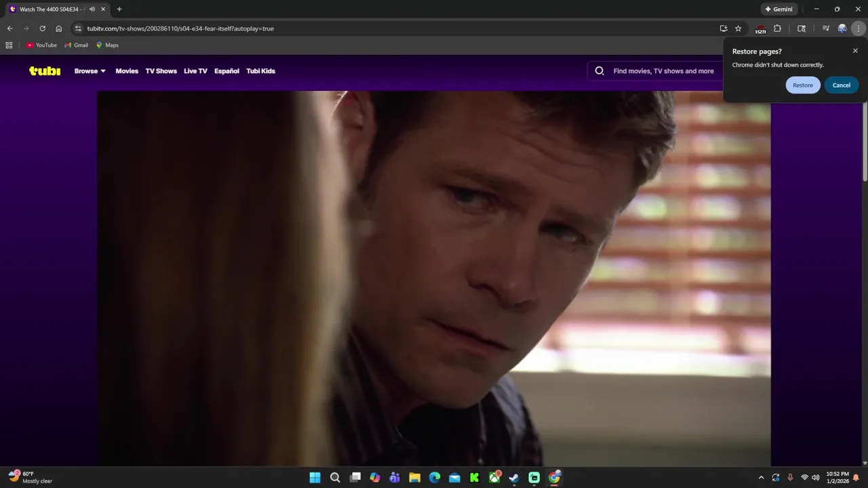Expand the Browse dropdown menu
This screenshot has height=488, width=868.
tap(90, 71)
